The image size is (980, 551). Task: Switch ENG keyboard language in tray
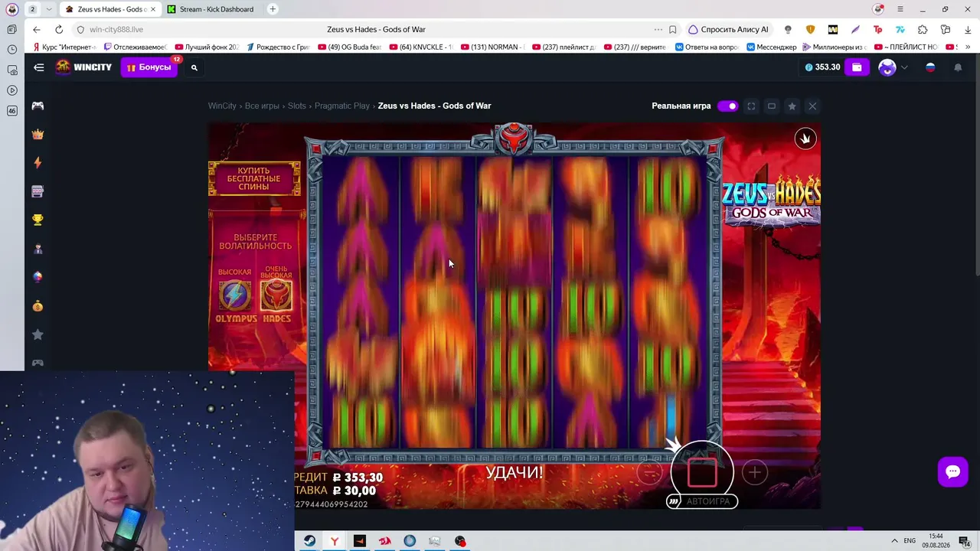point(910,541)
